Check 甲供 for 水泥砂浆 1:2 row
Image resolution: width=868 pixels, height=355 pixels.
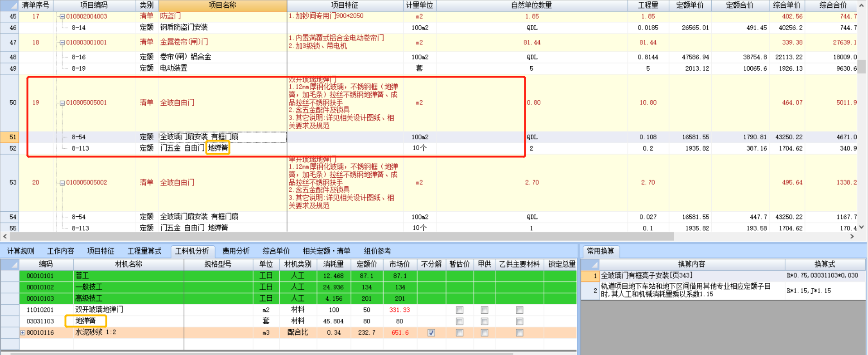[484, 333]
